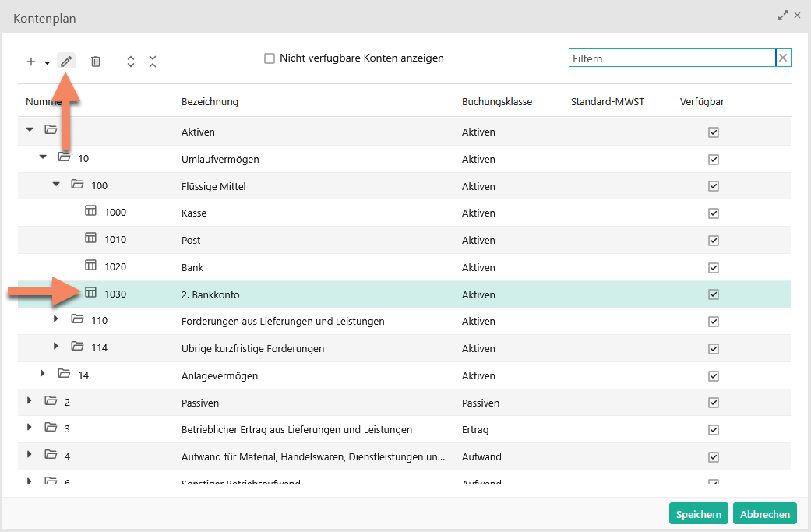The image size is (811, 532).
Task: Select the 2. Bankkonto row text
Action: pos(210,294)
